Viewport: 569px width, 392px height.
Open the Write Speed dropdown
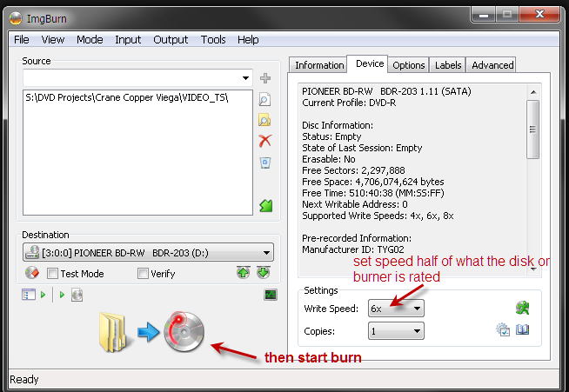pos(418,309)
